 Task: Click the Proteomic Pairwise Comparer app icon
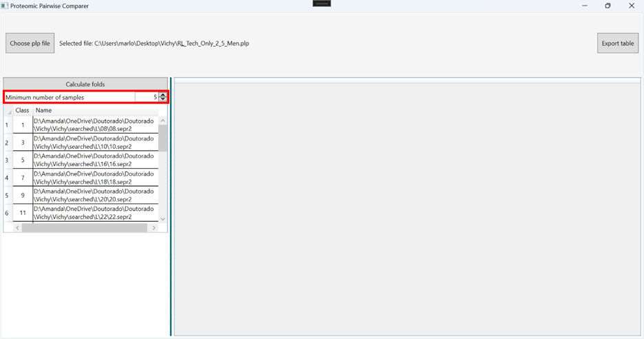click(5, 6)
